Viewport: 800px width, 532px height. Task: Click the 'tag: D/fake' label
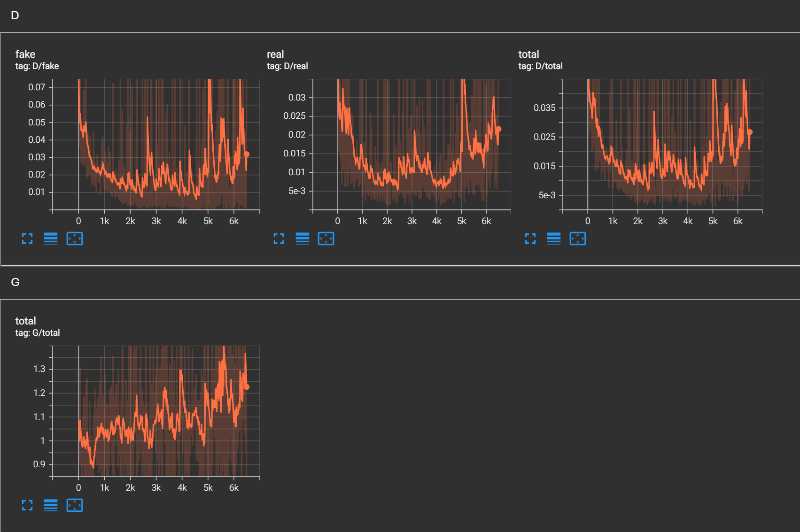click(x=37, y=66)
